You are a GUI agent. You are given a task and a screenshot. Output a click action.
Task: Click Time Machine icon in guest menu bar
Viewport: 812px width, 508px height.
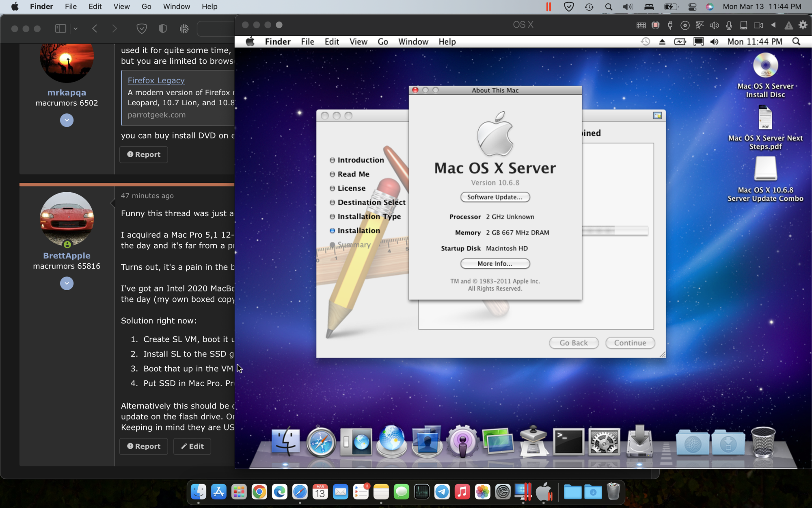click(x=646, y=41)
